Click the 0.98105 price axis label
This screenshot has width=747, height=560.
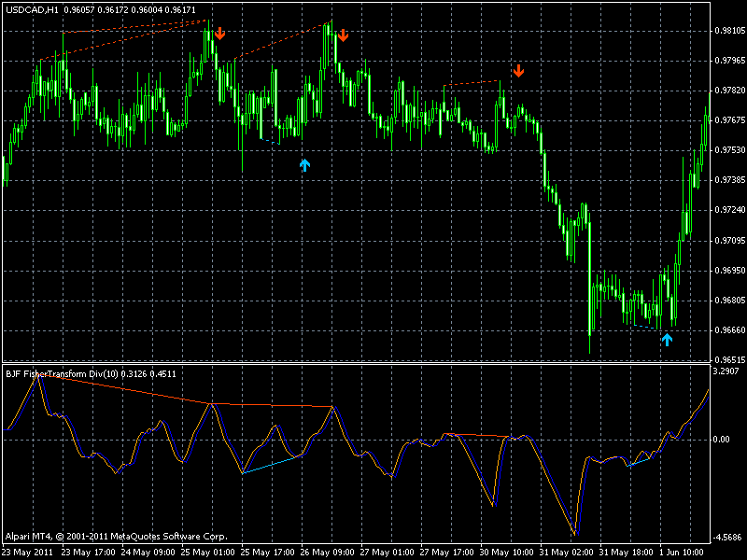[x=729, y=31]
